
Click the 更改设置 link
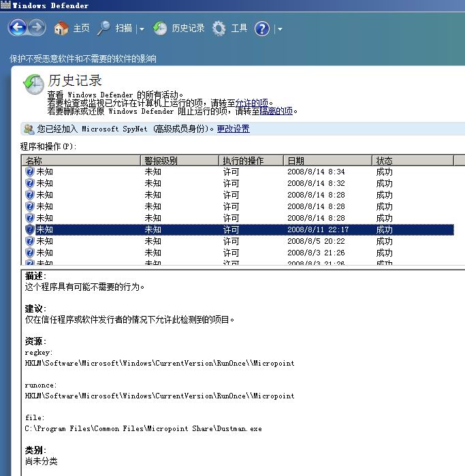[x=233, y=129]
